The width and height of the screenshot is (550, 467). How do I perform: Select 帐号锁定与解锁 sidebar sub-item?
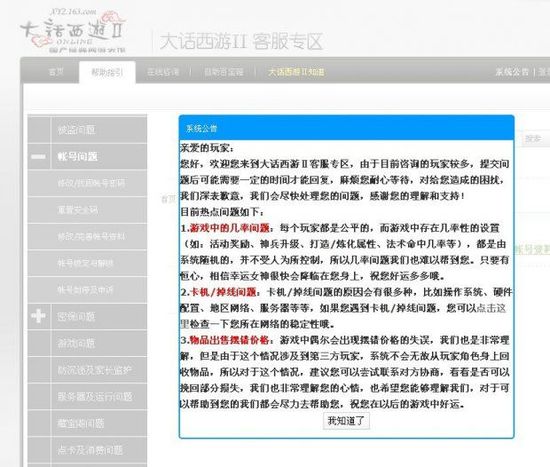pos(87,263)
